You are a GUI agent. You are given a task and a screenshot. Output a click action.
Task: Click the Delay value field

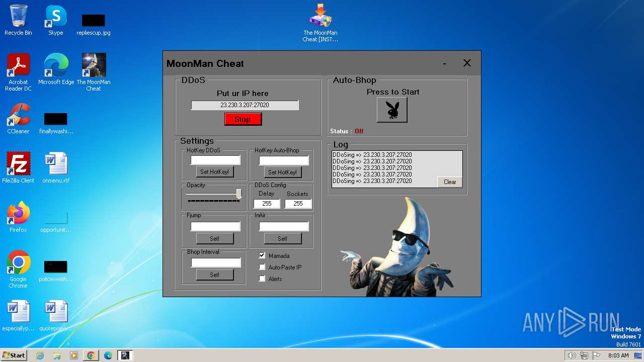[x=267, y=204]
